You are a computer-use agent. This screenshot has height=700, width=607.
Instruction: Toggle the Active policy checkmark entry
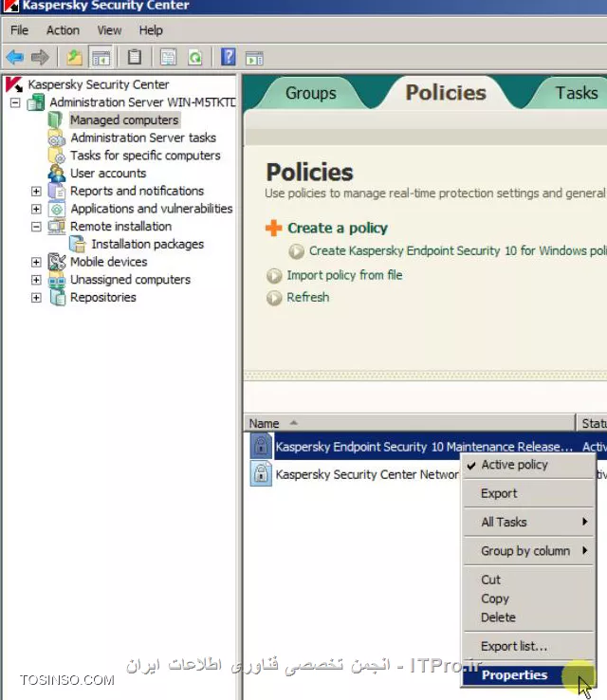pos(529,465)
